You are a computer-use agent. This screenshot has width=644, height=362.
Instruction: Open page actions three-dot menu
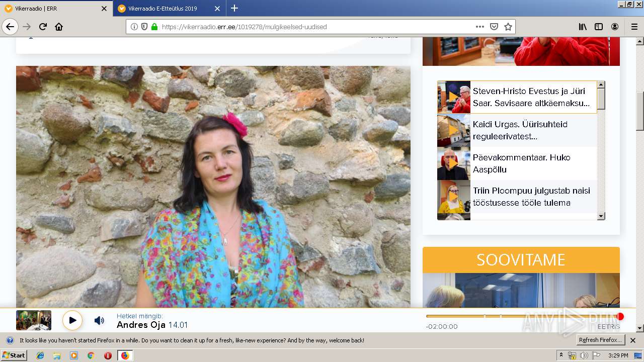click(480, 27)
